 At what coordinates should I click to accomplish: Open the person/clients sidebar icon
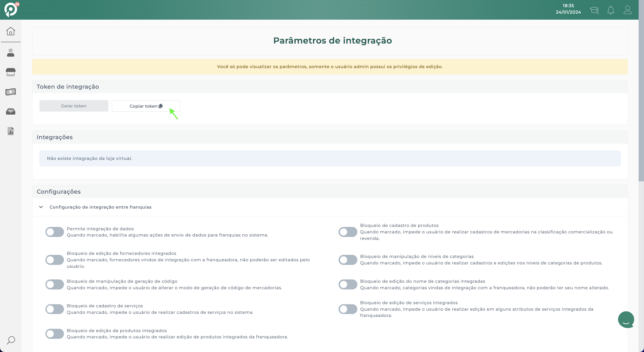[x=11, y=53]
